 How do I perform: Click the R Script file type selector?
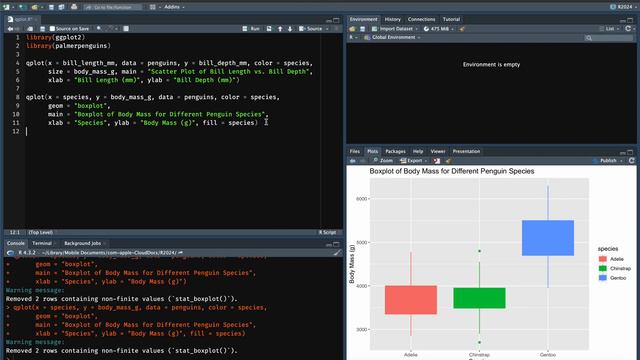328,232
